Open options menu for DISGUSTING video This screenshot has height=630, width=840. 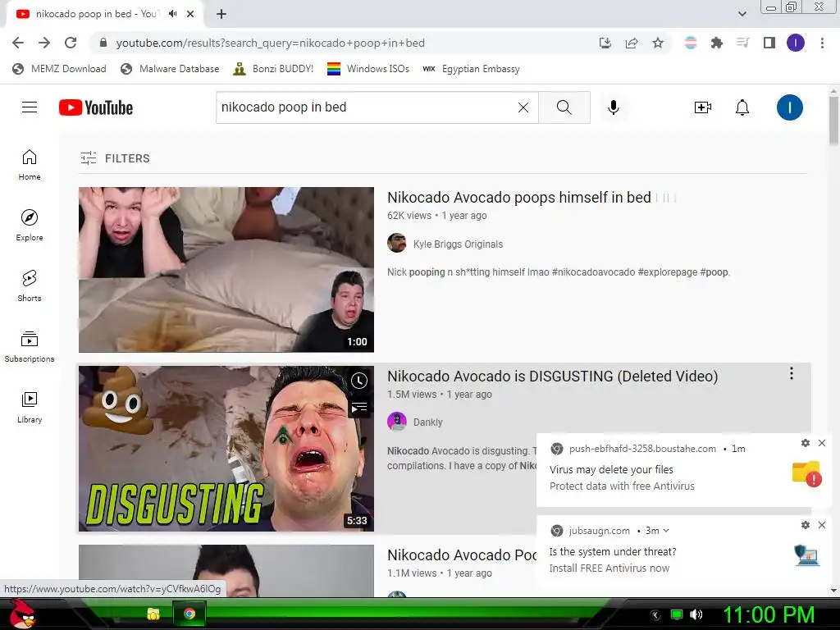tap(792, 373)
